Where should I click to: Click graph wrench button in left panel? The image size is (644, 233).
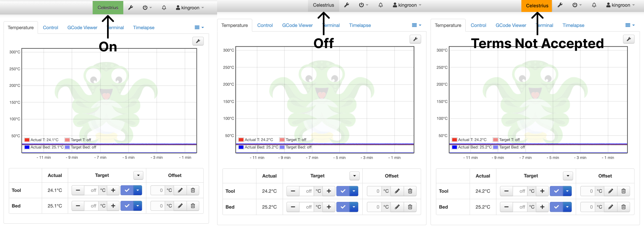198,41
